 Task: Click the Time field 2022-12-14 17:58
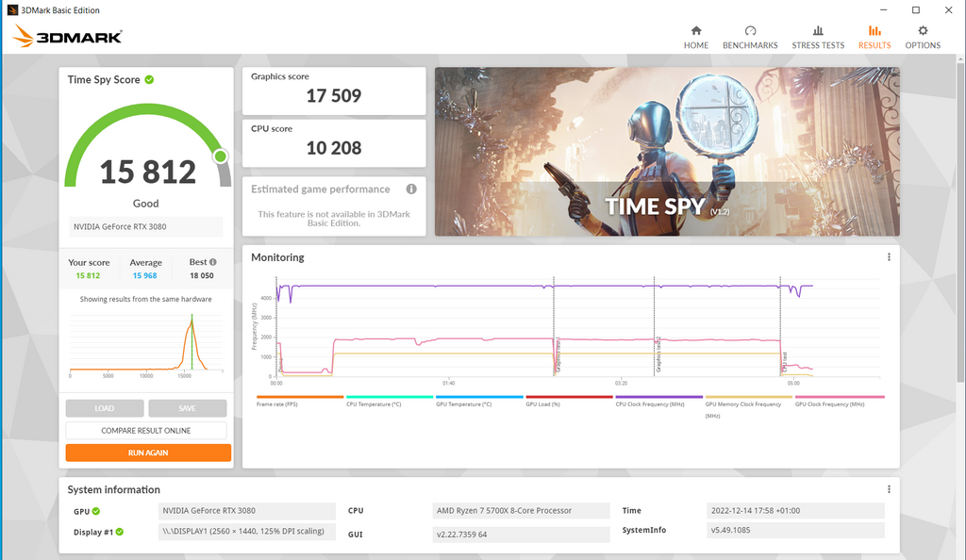click(795, 511)
